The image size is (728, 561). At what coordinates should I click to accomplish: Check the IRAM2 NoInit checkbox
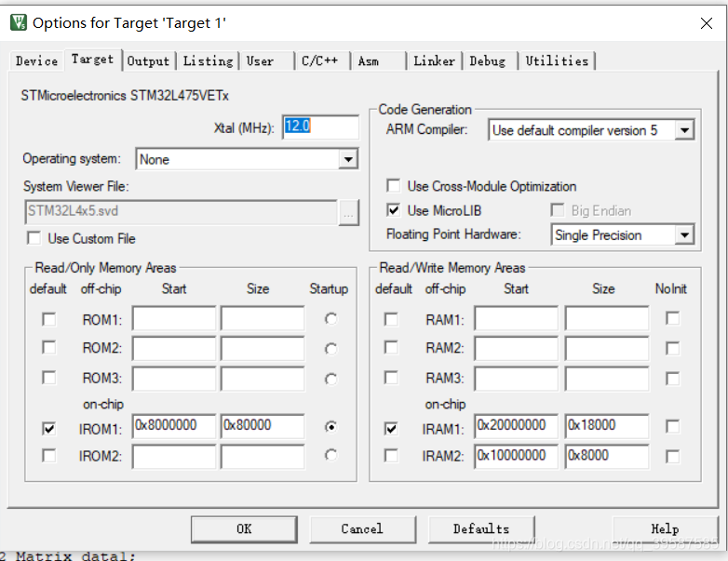(672, 457)
